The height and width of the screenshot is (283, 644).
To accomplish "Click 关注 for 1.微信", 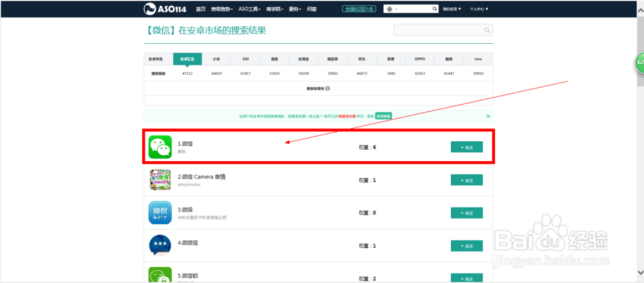I will point(466,147).
